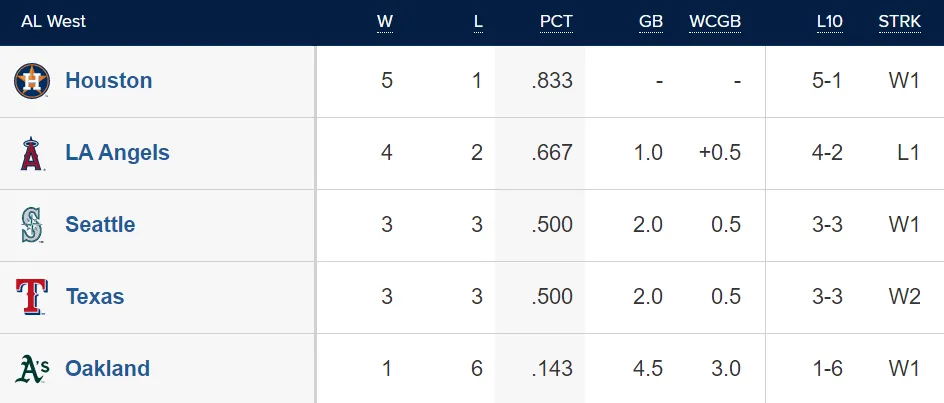Open the Houston team link

point(108,81)
